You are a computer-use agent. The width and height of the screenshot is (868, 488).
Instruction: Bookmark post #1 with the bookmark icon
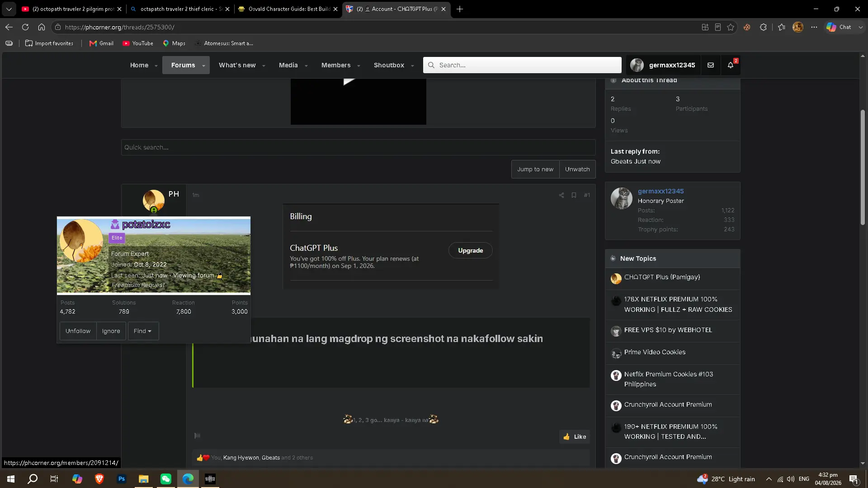(574, 195)
